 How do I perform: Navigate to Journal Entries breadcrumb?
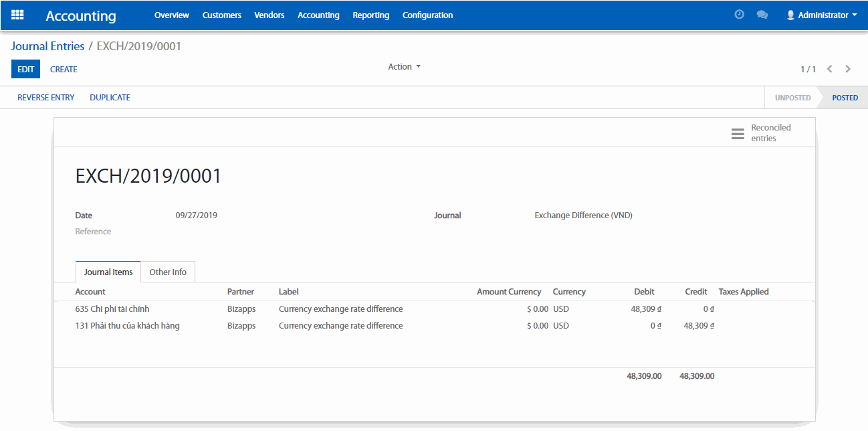[47, 46]
